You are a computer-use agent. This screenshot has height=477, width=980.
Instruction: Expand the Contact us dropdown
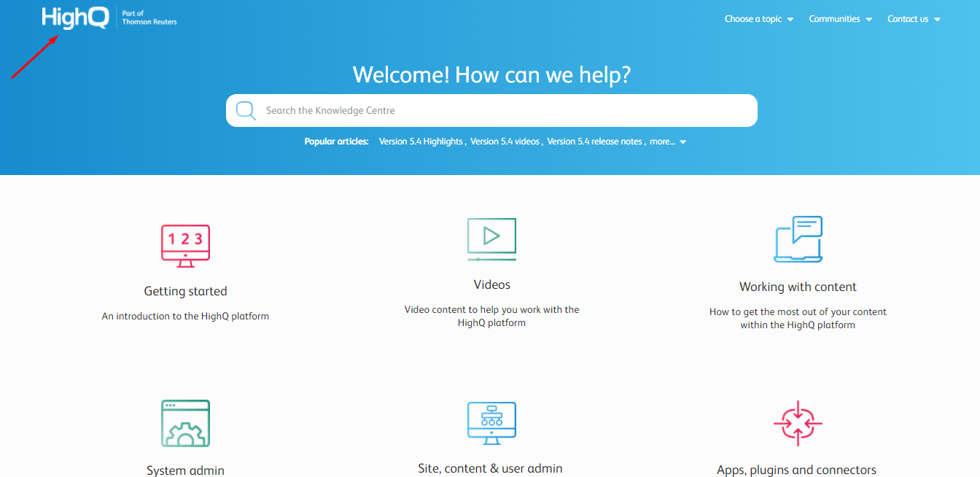[x=914, y=19]
